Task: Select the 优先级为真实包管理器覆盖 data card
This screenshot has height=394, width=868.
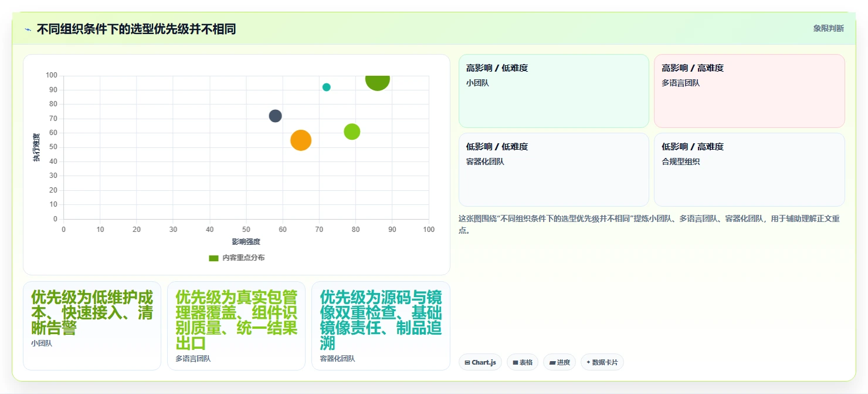Action: pos(236,326)
